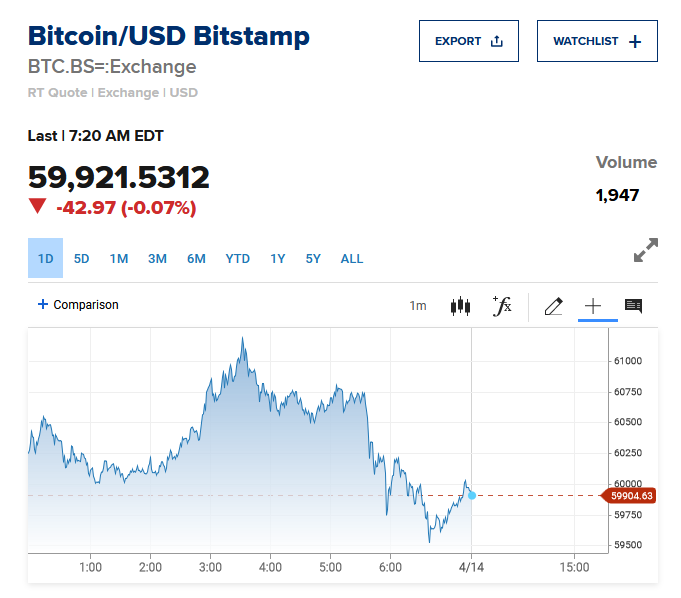Open the fx studies indicator icon

coord(502,306)
